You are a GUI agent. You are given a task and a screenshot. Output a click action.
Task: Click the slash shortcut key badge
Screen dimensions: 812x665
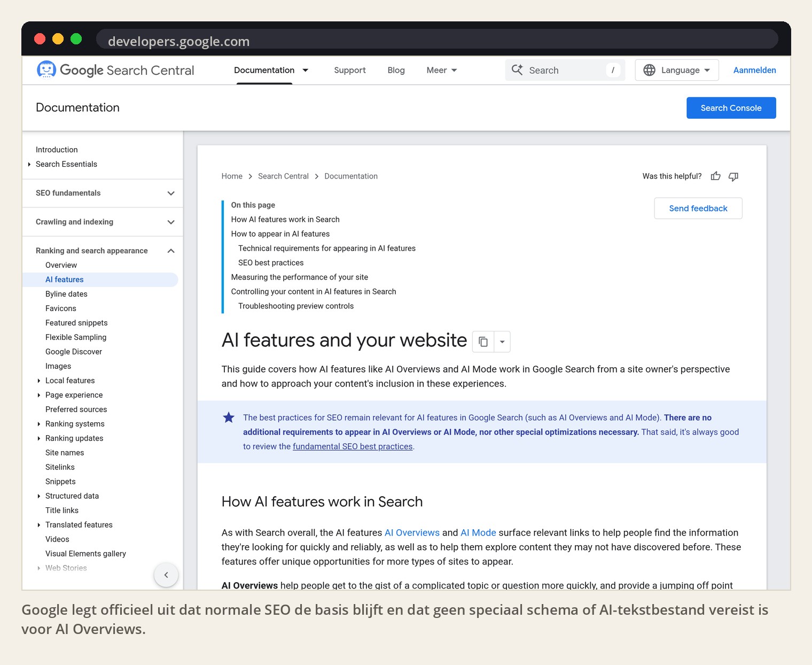tap(613, 70)
